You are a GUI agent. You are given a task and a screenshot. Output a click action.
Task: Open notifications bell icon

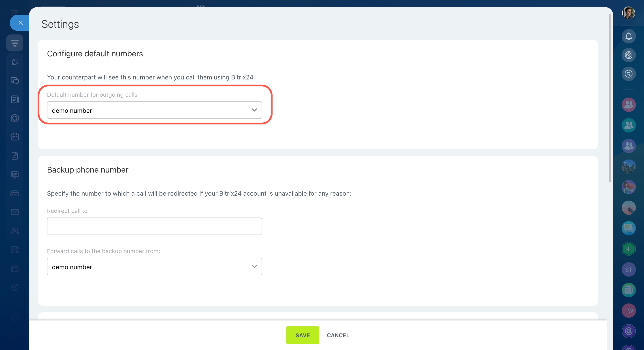(x=629, y=36)
